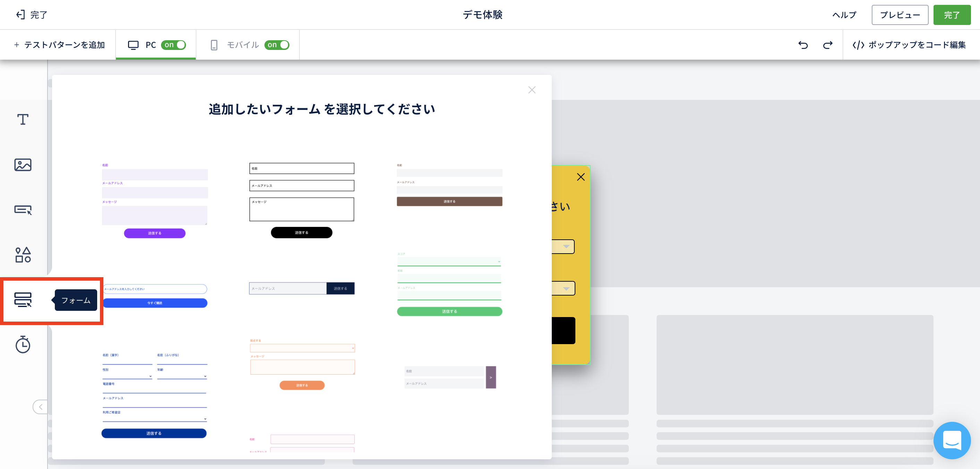Image resolution: width=980 pixels, height=469 pixels.
Task: Choose the green underline form template
Action: pos(449,284)
